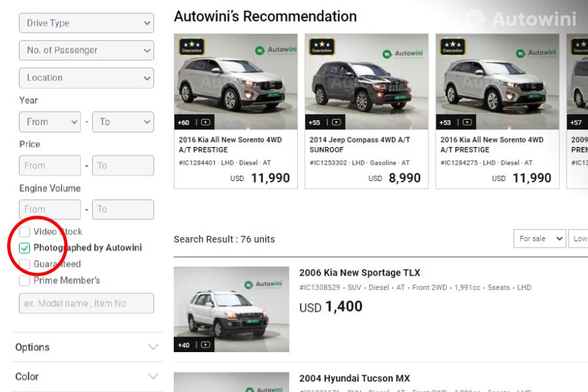Uncheck Photographed by Autowini filter
Viewport: 588px width, 392px height.
[25, 248]
